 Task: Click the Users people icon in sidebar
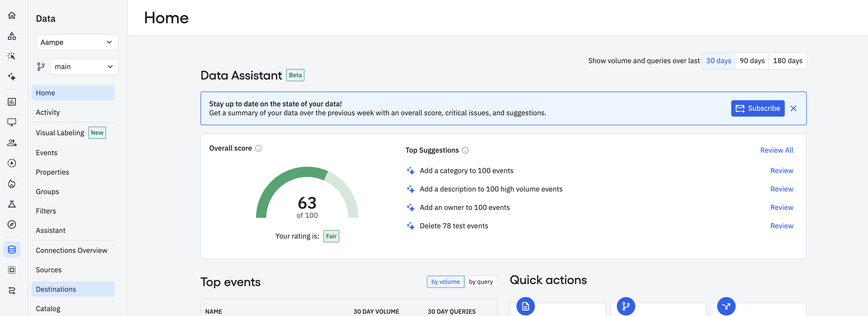[12, 143]
